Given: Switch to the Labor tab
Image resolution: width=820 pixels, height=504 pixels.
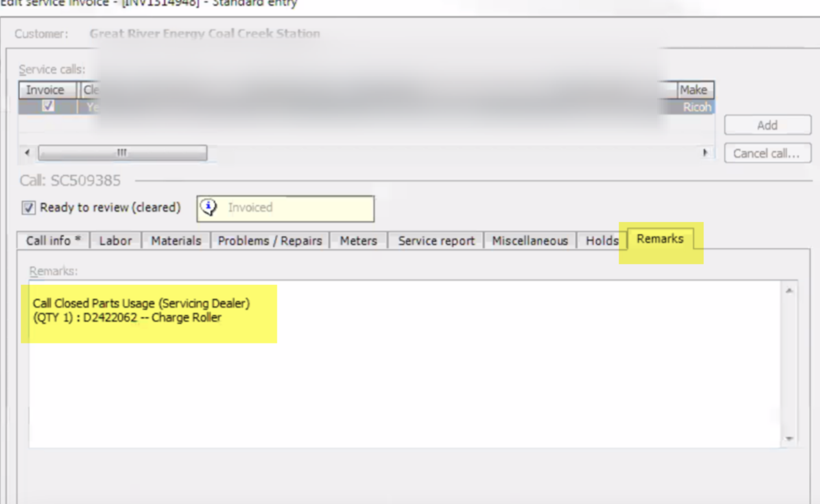Looking at the screenshot, I should pos(116,240).
